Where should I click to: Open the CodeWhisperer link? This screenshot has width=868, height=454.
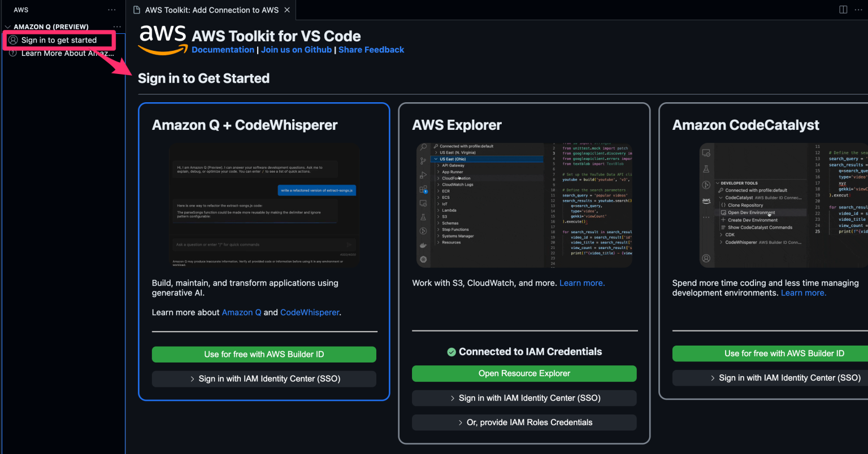tap(310, 312)
